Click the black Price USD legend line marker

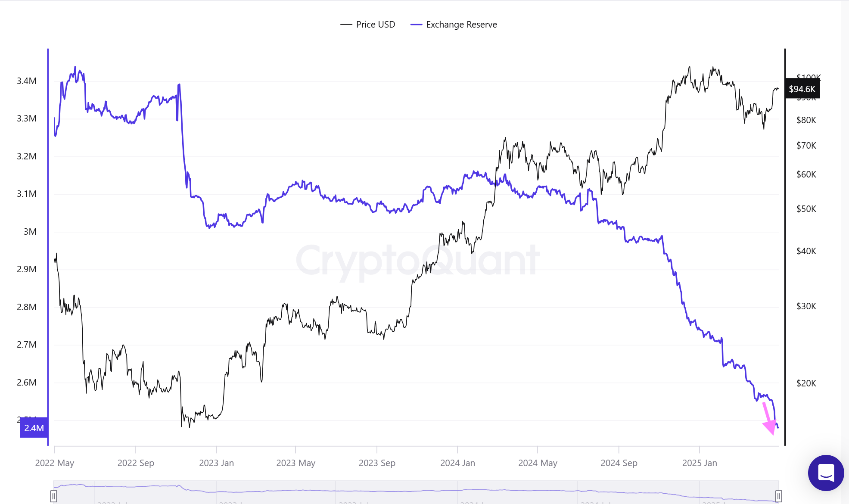click(x=346, y=25)
